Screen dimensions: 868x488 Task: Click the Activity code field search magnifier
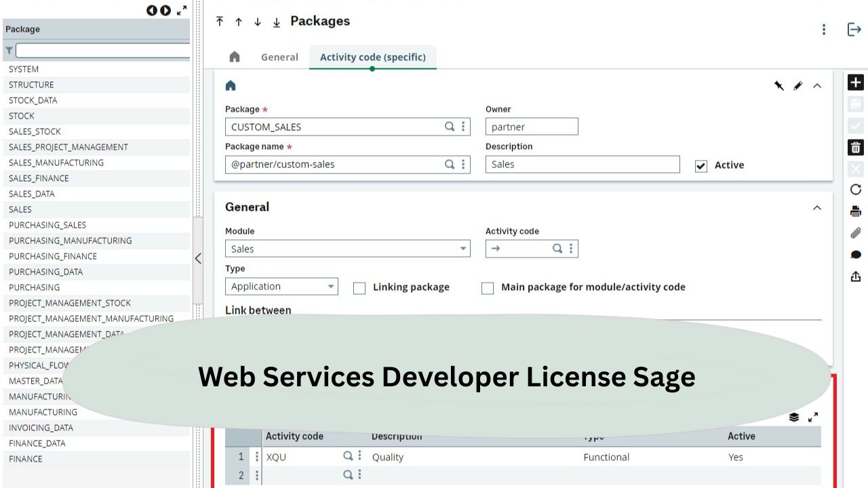(x=557, y=249)
